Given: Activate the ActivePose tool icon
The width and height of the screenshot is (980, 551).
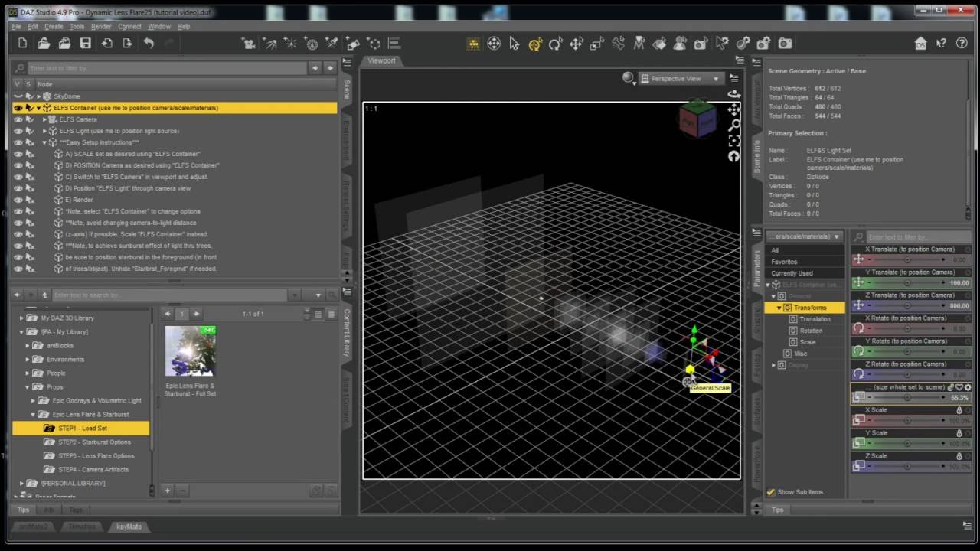Looking at the screenshot, I should 618,44.
